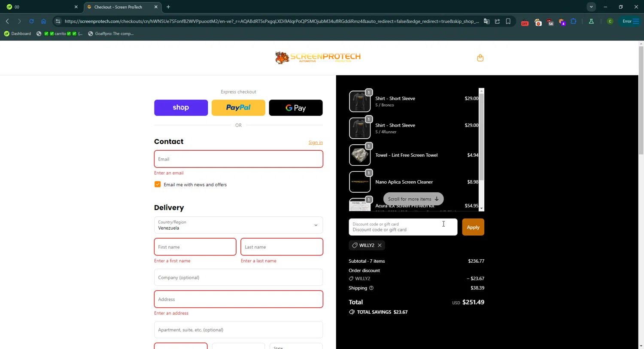This screenshot has height=349, width=644.
Task: Click the Discount code or gift card field
Action: [403, 227]
